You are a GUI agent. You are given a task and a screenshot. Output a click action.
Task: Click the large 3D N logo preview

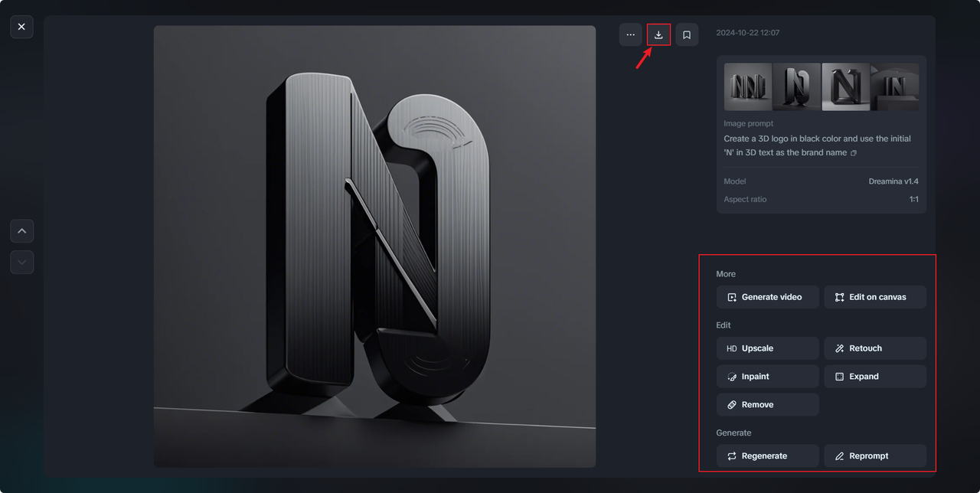point(374,246)
